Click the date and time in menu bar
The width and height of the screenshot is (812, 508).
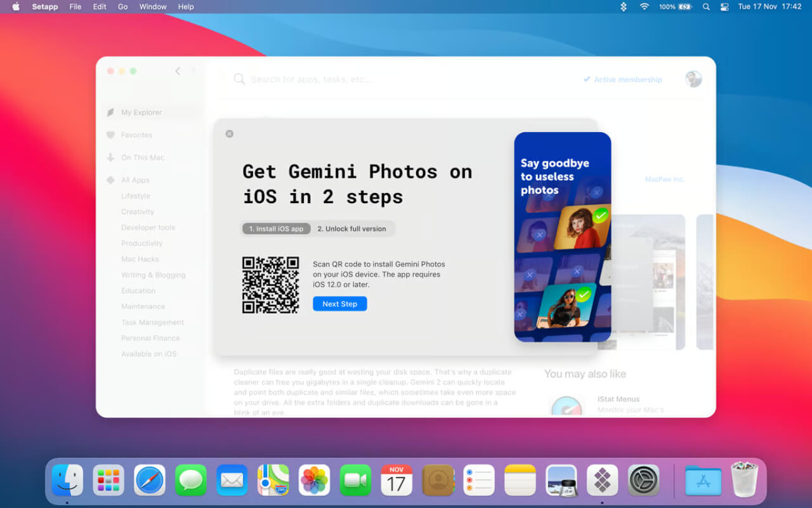click(769, 7)
